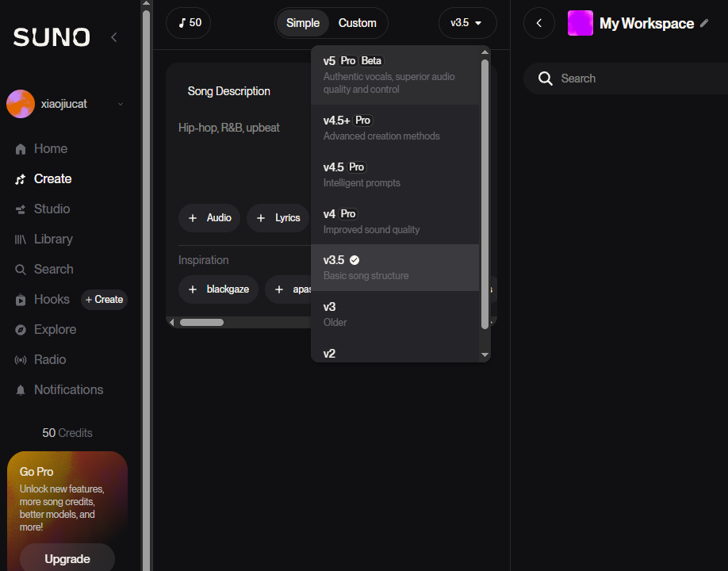Switch to Simple mode
Screen dimensions: 728x571
pyautogui.click(x=303, y=23)
